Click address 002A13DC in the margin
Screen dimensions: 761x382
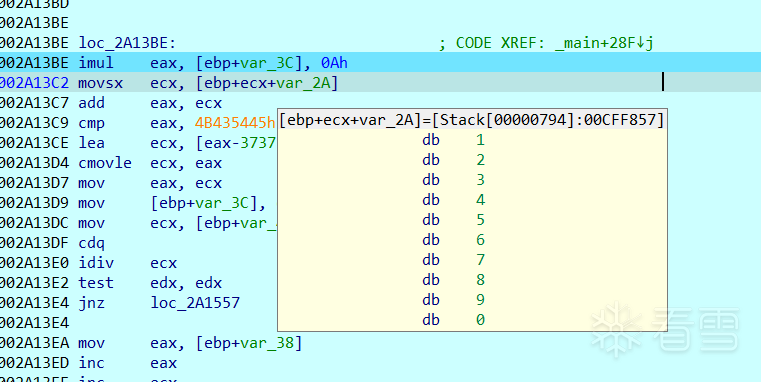coord(34,223)
